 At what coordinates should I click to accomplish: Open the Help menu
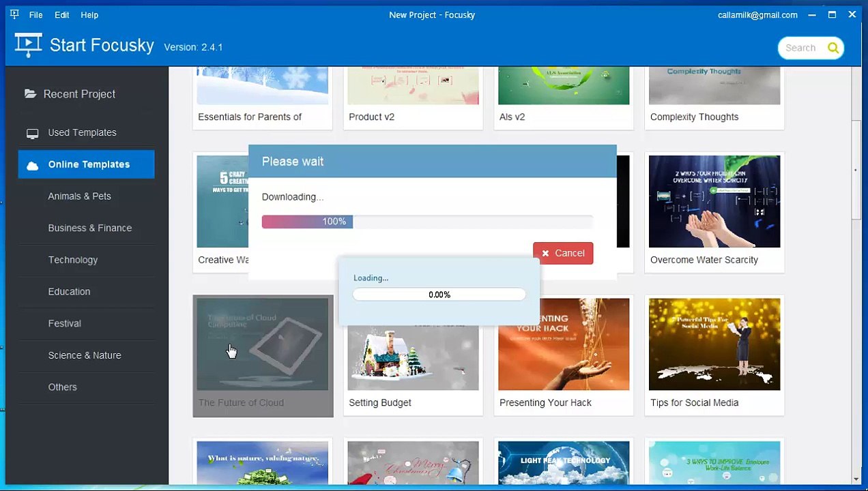(x=89, y=14)
